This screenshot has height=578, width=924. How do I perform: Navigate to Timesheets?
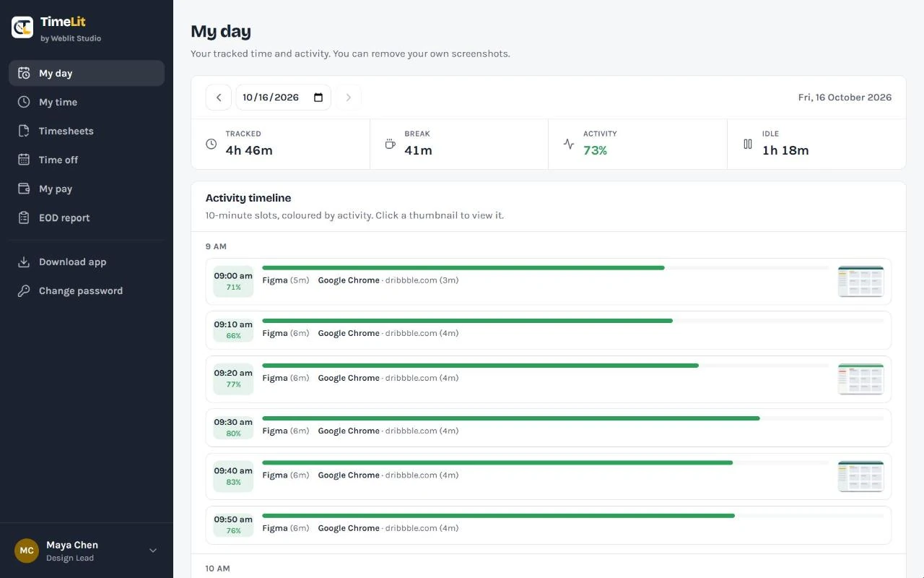(87, 131)
